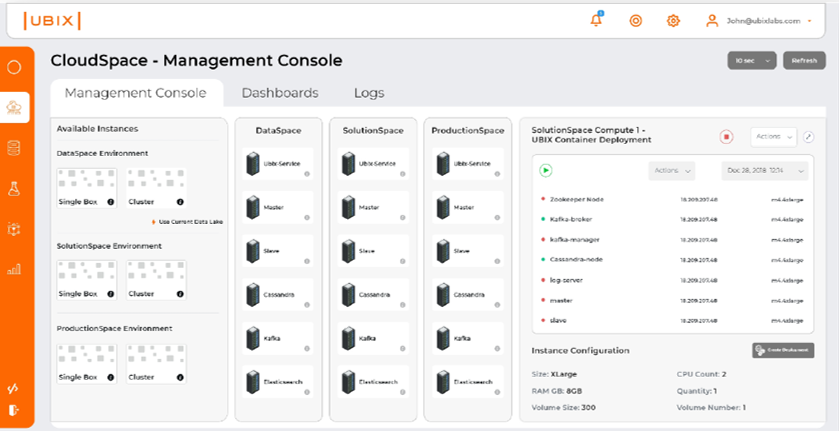839x431 pixels.
Task: Select the circle icon in sidebar
Action: 14,67
